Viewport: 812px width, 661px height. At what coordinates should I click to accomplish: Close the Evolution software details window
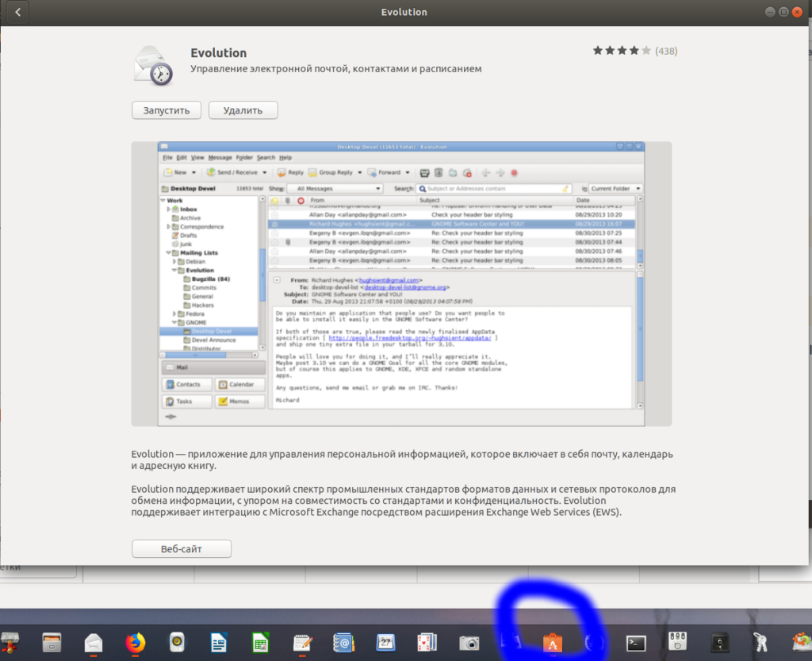coord(797,12)
